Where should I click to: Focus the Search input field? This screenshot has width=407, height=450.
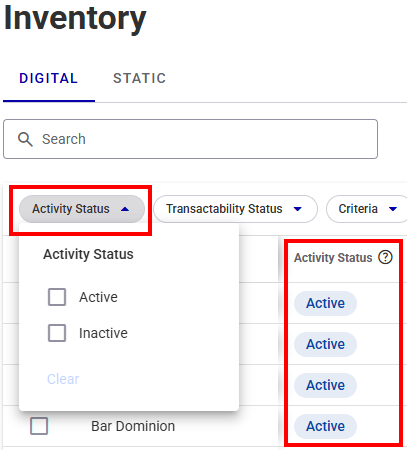click(x=190, y=139)
